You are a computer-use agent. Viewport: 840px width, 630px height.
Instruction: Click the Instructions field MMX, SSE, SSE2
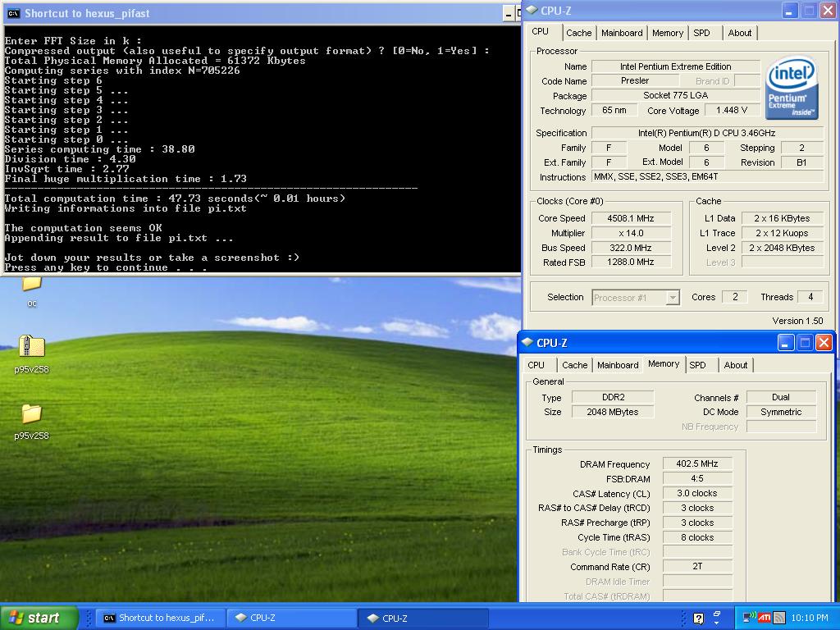(707, 177)
